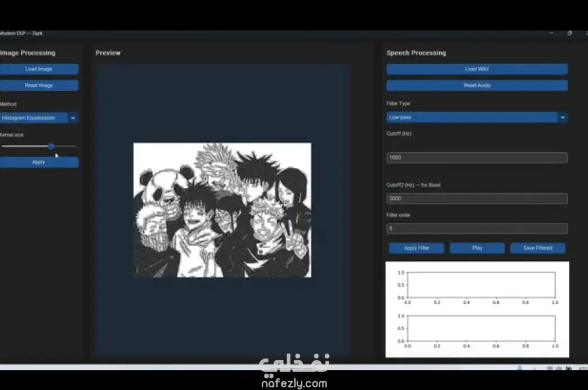Click the Kernel size slider handle
The height and width of the screenshot is (390, 588).
pyautogui.click(x=51, y=147)
